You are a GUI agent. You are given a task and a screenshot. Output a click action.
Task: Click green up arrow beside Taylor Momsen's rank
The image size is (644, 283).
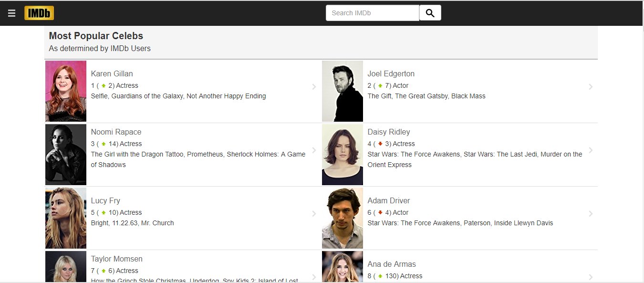pyautogui.click(x=104, y=271)
